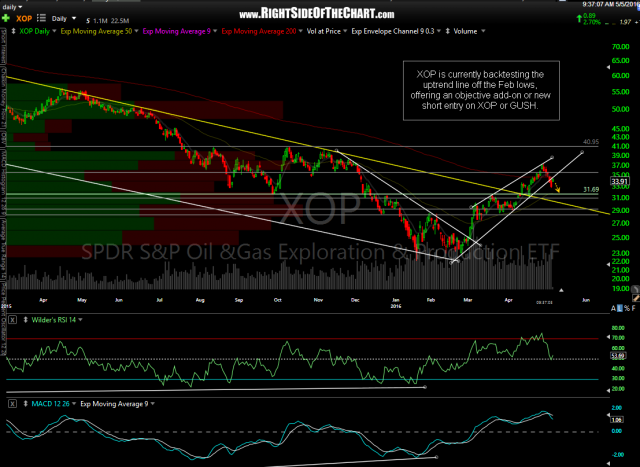The height and width of the screenshot is (467, 640).
Task: Expand the Wilder's RSI 14 dropdown
Action: (80, 320)
